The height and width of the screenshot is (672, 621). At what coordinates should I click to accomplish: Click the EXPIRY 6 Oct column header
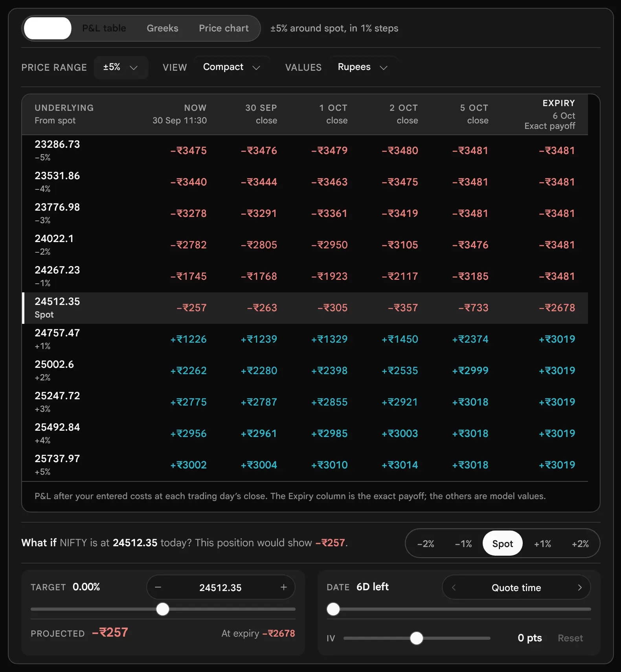pyautogui.click(x=549, y=114)
